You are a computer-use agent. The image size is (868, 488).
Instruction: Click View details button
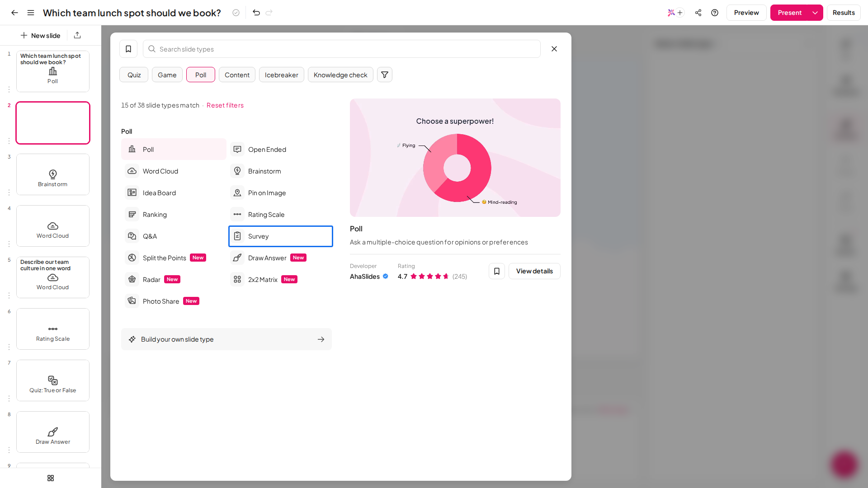click(x=534, y=271)
